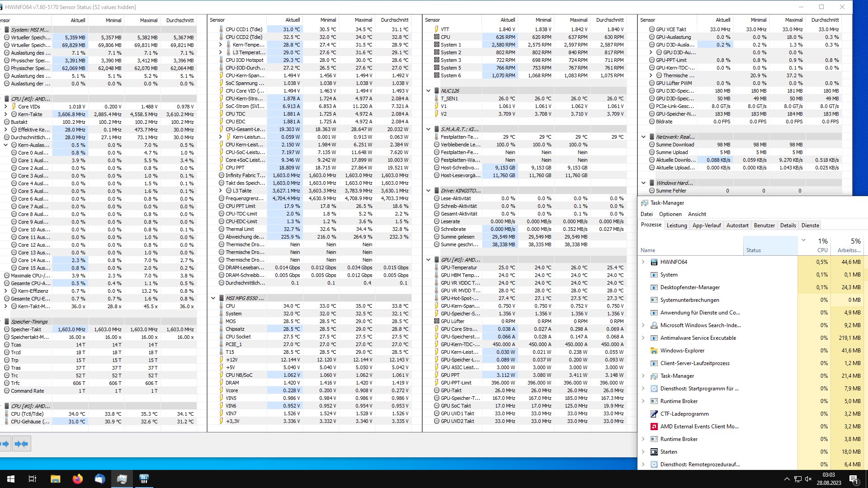Click the fan icon beside System 1 sensor
Viewport: 868px width, 488px height.
[x=437, y=44]
